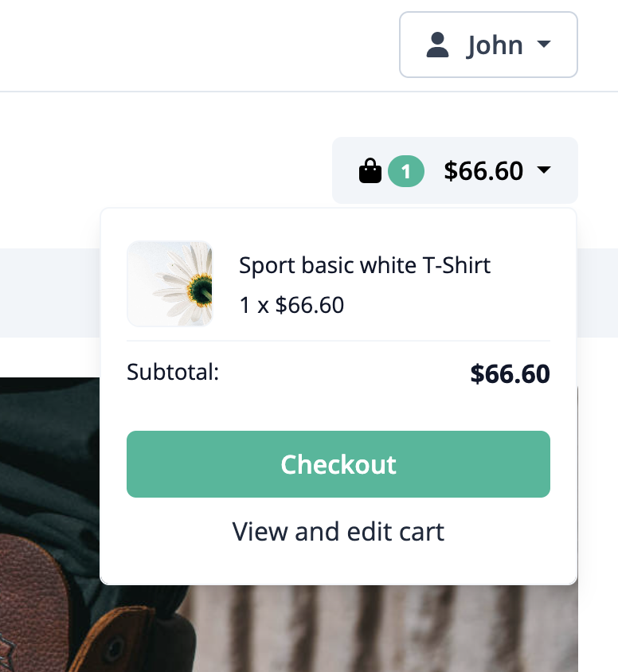Click the bold subtotal amount $66.60
This screenshot has width=618, height=672.
(510, 373)
